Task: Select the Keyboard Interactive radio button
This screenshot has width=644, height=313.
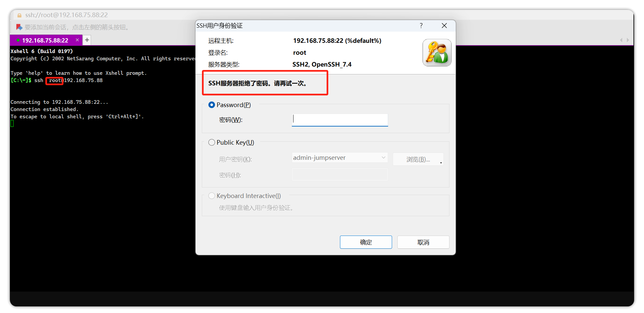Action: pyautogui.click(x=212, y=196)
